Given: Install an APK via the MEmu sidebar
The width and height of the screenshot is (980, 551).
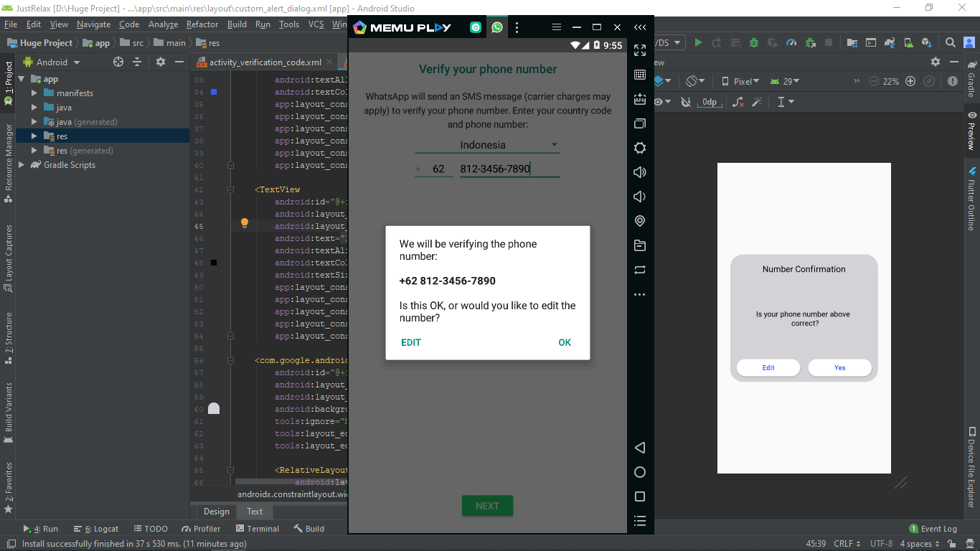Looking at the screenshot, I should (x=640, y=99).
